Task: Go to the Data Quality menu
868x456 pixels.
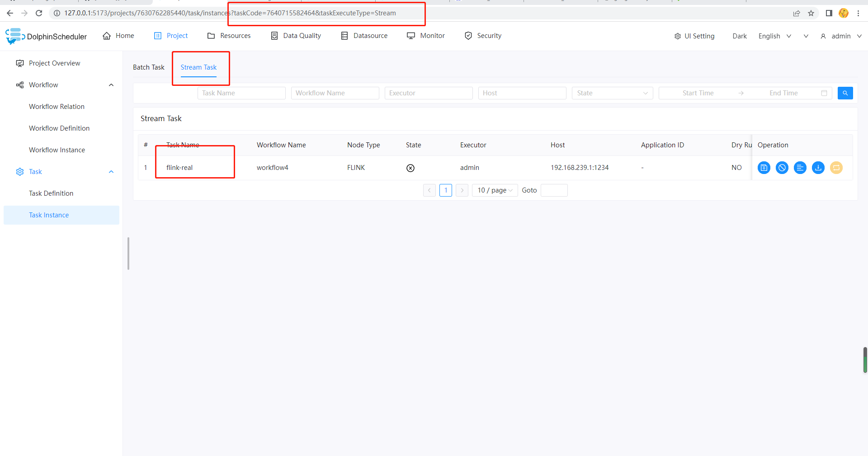Action: (x=296, y=36)
